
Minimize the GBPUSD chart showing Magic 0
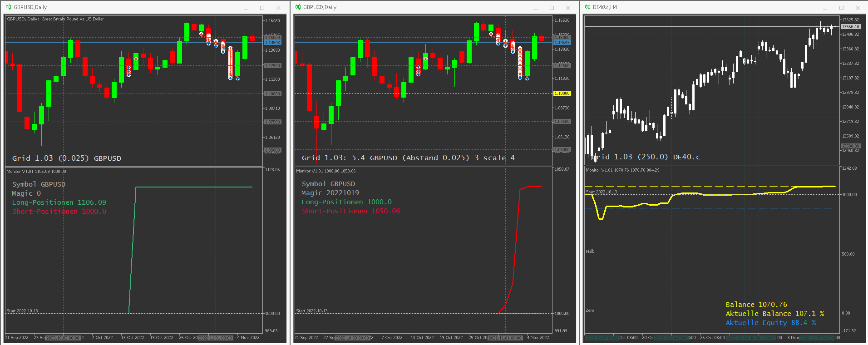246,8
